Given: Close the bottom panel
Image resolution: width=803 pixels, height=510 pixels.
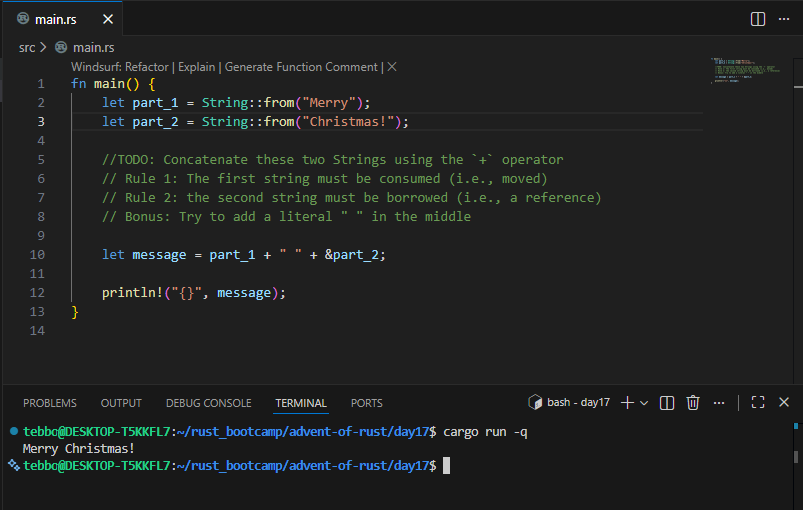Looking at the screenshot, I should [784, 402].
